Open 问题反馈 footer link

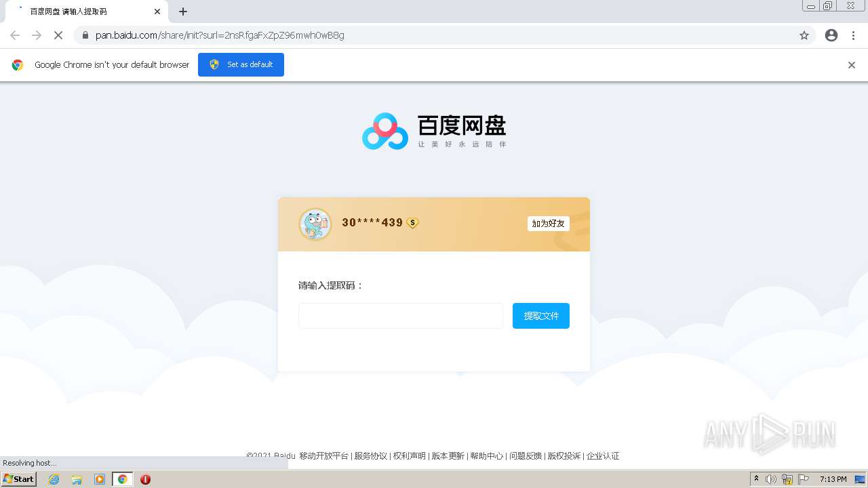pyautogui.click(x=526, y=456)
